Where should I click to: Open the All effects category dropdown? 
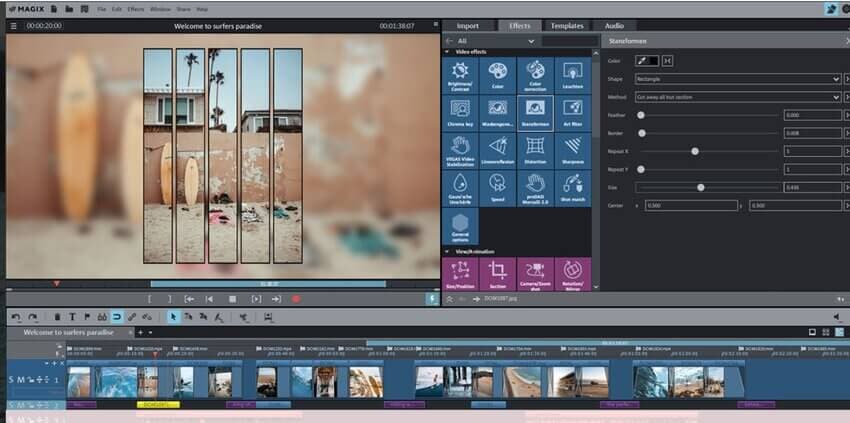click(495, 41)
